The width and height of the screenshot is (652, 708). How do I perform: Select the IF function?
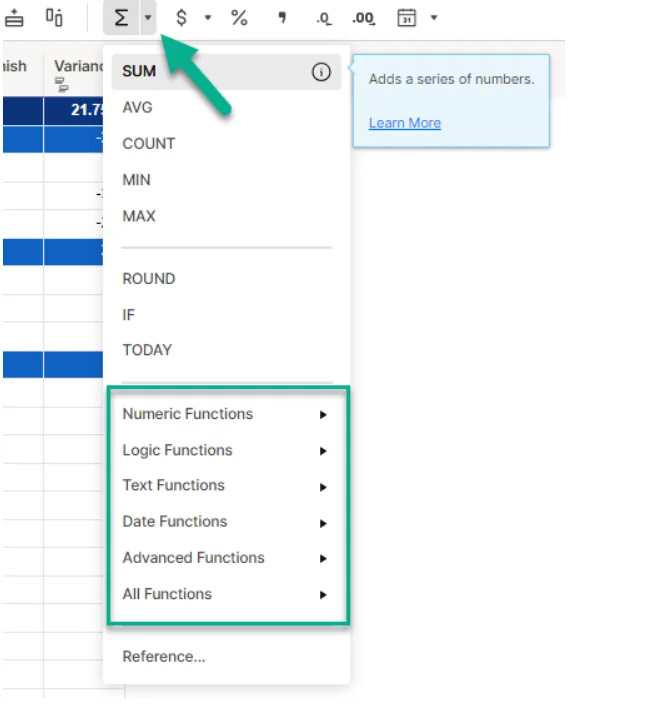coord(226,314)
